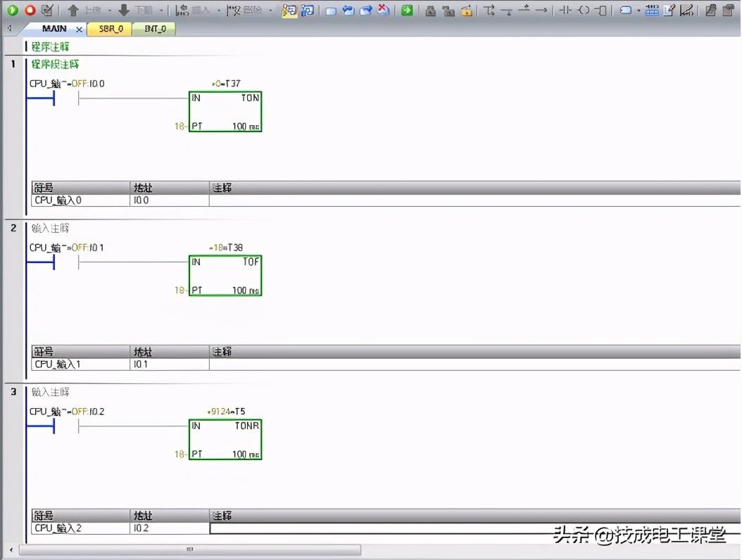
Task: Select the TON timer box T37
Action: point(225,112)
